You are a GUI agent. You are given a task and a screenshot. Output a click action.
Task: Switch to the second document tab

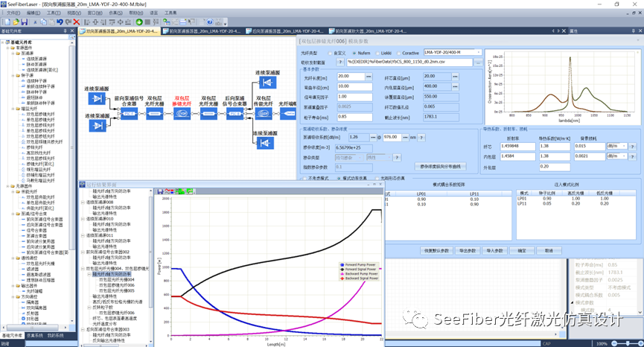click(202, 31)
